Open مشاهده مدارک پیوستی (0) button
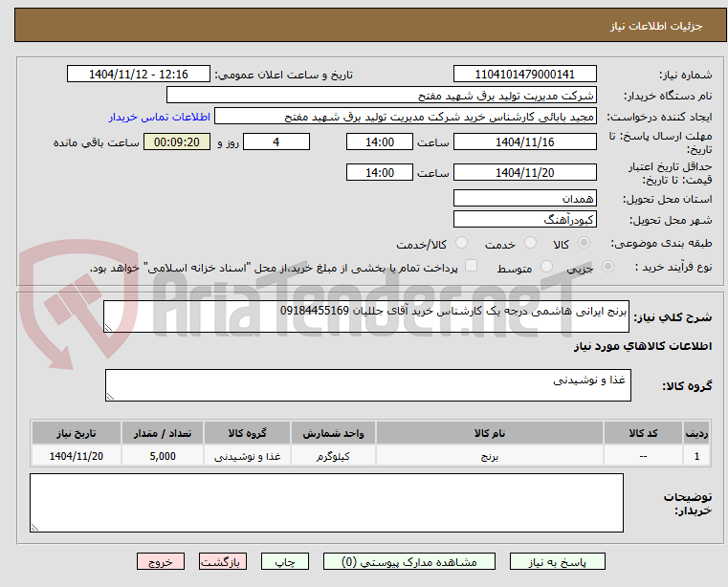The image size is (728, 587). tap(409, 561)
